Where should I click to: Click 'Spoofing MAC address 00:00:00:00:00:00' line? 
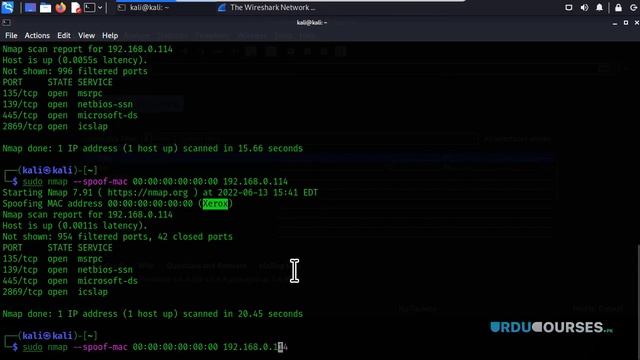coord(118,204)
